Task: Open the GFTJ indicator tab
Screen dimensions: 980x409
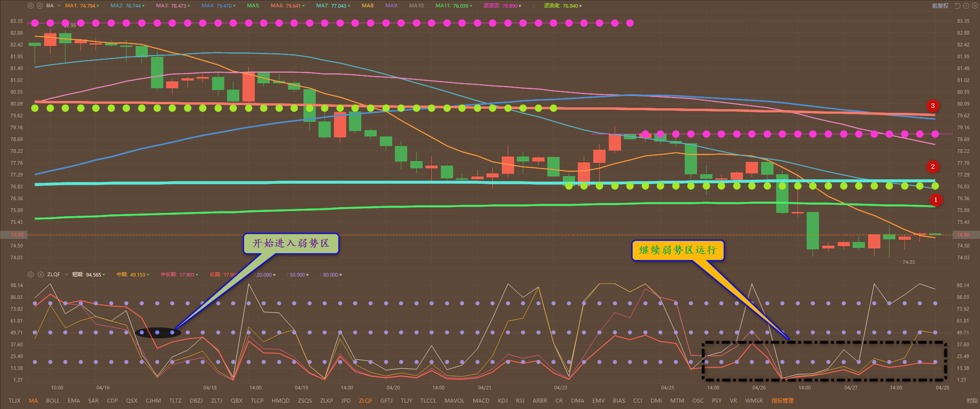Action: coord(386,401)
